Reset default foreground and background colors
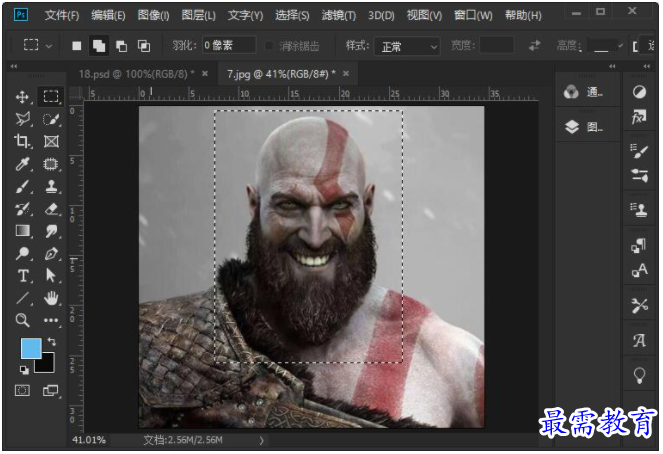 click(24, 370)
